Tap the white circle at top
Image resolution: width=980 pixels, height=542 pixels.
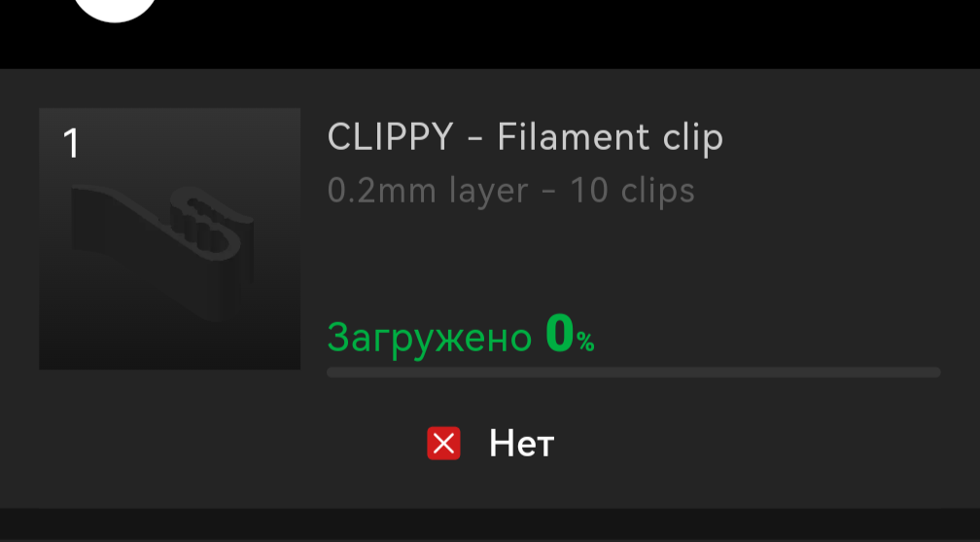(x=115, y=10)
